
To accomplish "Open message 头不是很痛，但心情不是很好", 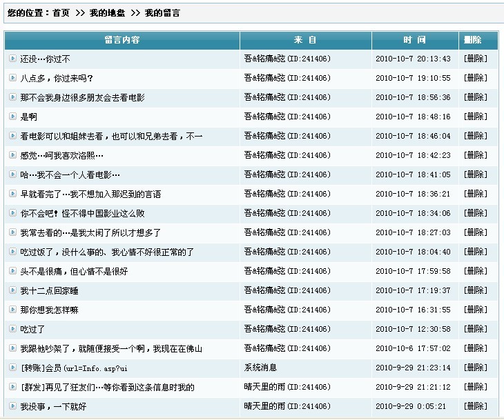I will pyautogui.click(x=74, y=272).
